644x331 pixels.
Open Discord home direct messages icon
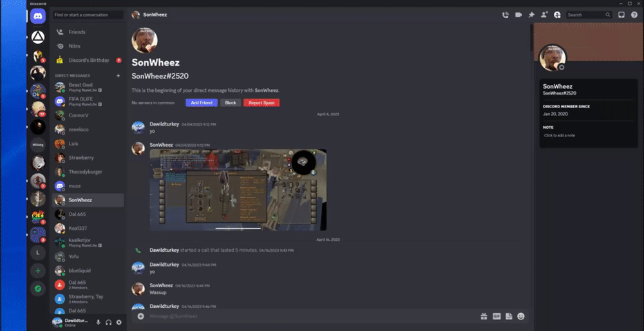click(x=38, y=16)
